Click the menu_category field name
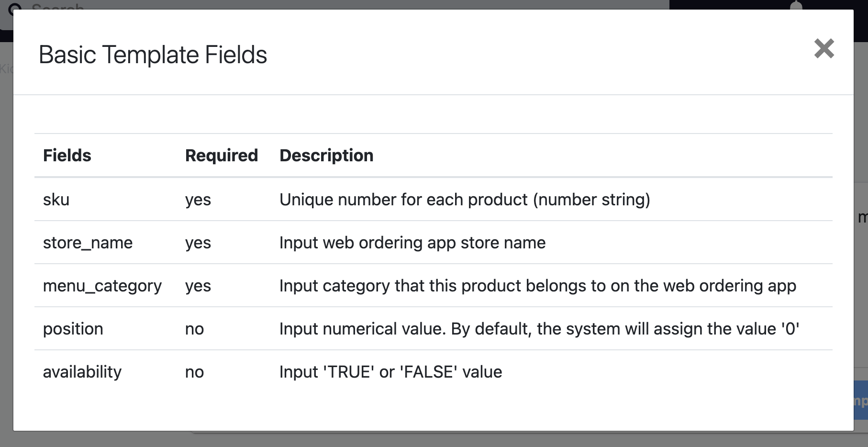 [x=102, y=286]
